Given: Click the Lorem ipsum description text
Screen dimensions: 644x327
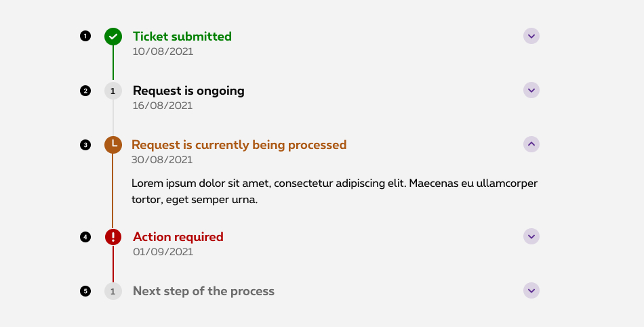Looking at the screenshot, I should [x=334, y=191].
